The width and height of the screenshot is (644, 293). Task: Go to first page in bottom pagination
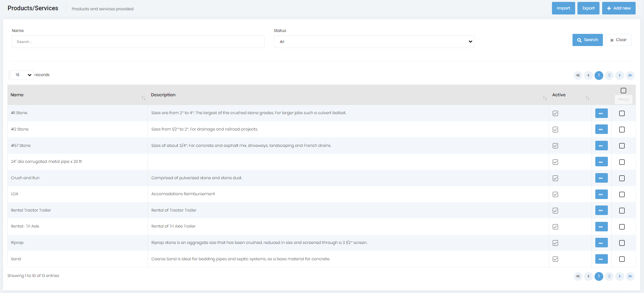tap(578, 276)
